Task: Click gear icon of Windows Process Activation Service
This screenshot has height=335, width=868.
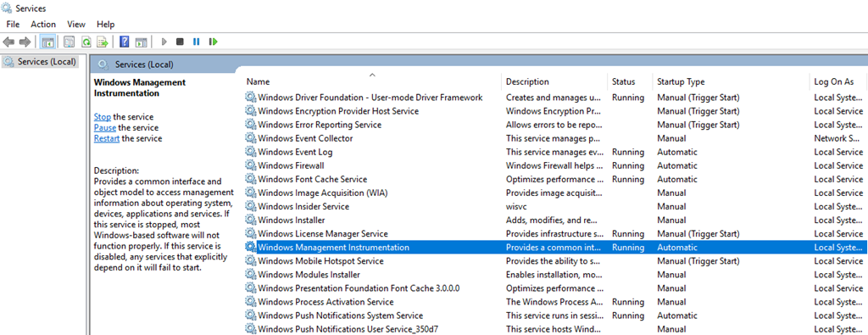Action: [x=251, y=302]
